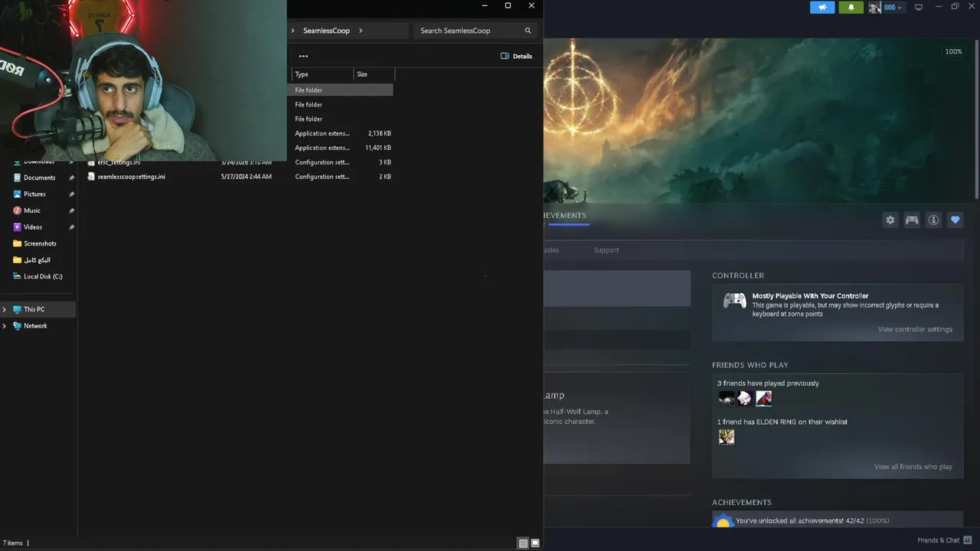Unpin Documents via its pin icon
Screen dimensions: 980x551
point(71,178)
